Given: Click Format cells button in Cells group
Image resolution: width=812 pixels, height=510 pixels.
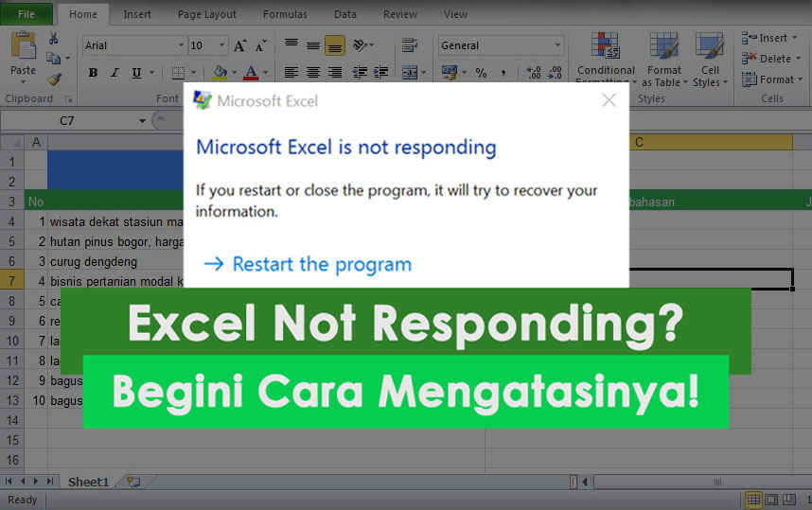Looking at the screenshot, I should click(x=772, y=79).
